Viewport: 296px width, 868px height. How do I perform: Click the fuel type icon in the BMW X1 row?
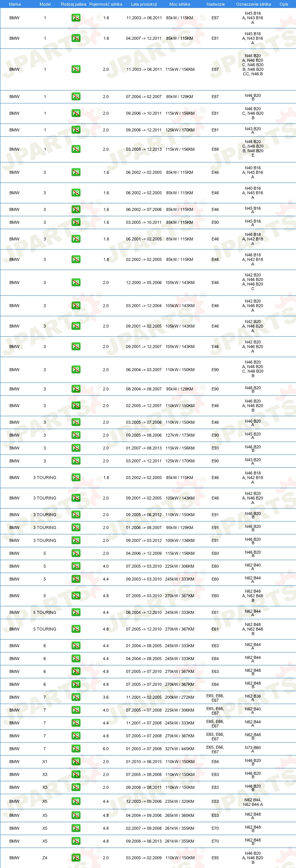(x=76, y=761)
